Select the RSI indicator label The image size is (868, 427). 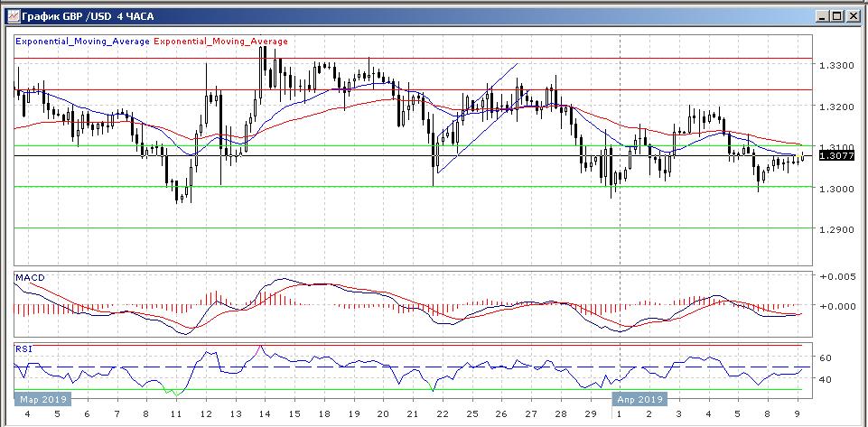pos(23,348)
